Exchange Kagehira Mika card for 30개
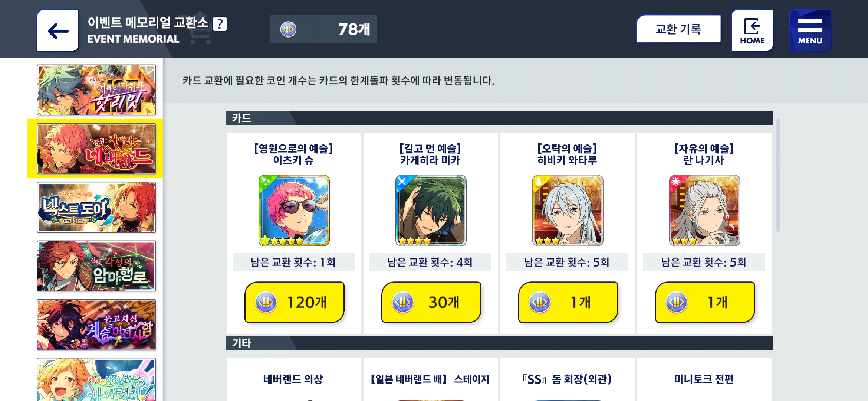The height and width of the screenshot is (401, 868). (x=431, y=302)
